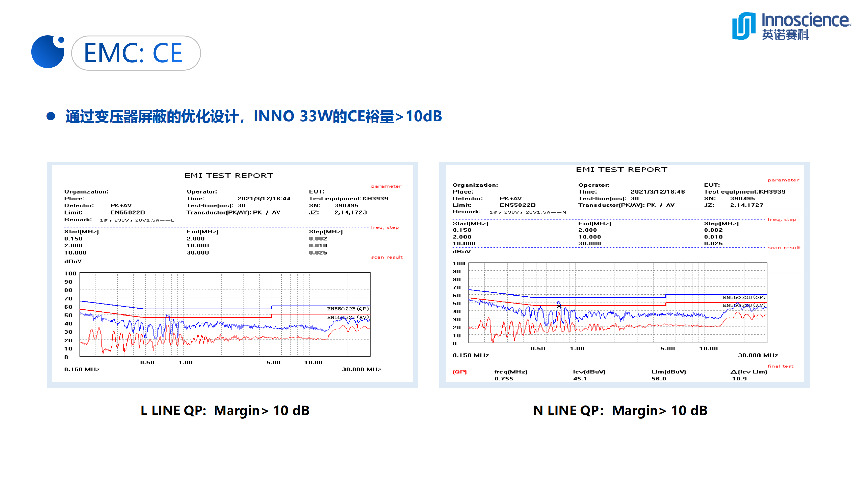Click EN55022B (QP) label in left chart

[348, 309]
